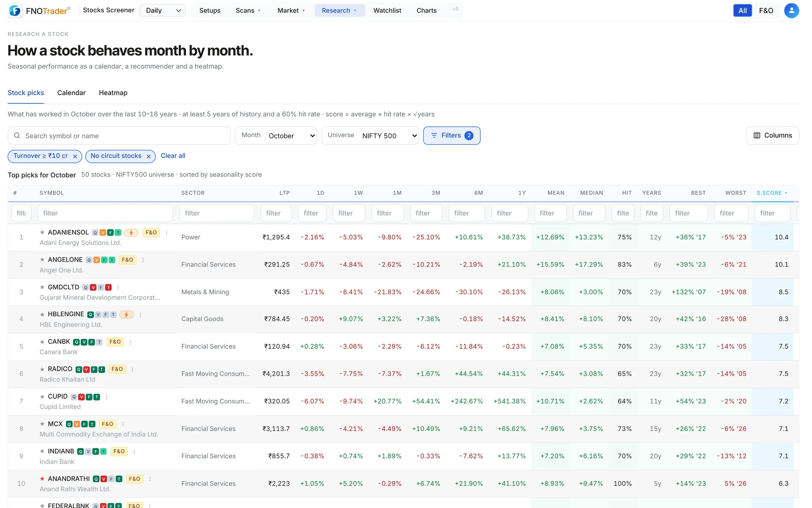This screenshot has height=508, width=812.
Task: Open row menu dots for ADANIENSOL
Action: click(x=167, y=232)
